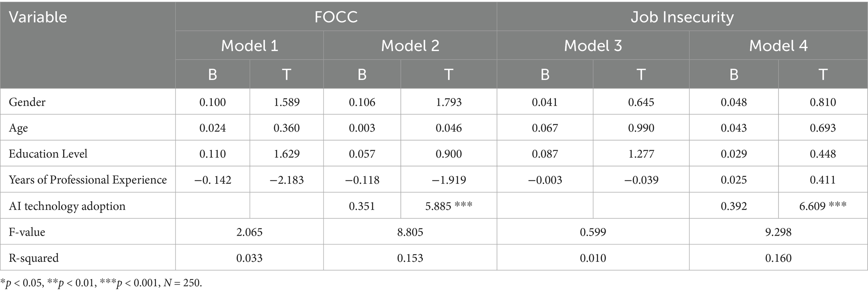This screenshot has height=293, width=868.
Task: Select the −2.183 T-value cell
Action: tap(286, 180)
